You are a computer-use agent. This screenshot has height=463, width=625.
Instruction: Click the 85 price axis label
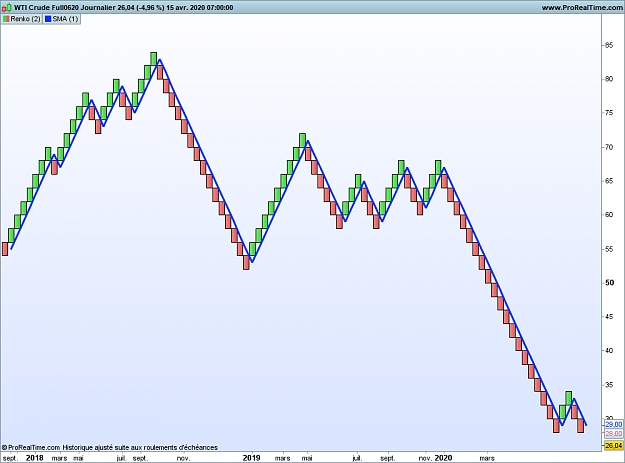pyautogui.click(x=609, y=45)
